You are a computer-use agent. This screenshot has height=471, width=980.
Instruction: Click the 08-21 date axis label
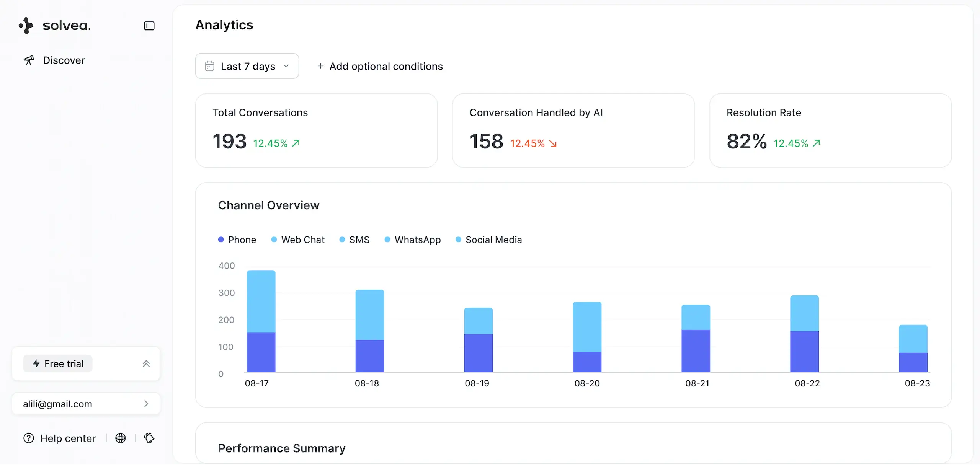click(697, 383)
